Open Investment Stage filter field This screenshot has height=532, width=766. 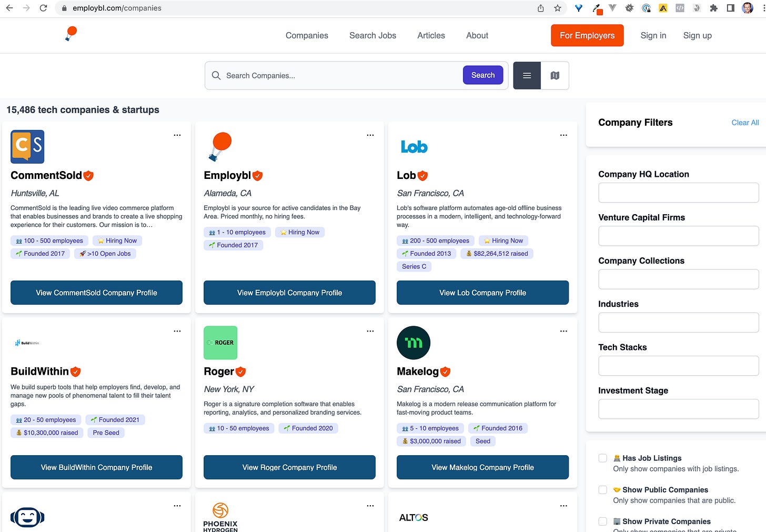(x=679, y=409)
